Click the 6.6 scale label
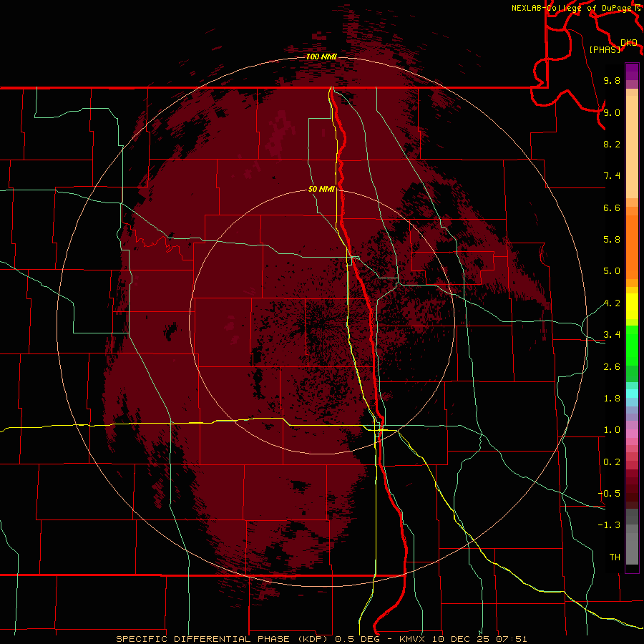Screen dimensions: 644x644 coord(612,208)
